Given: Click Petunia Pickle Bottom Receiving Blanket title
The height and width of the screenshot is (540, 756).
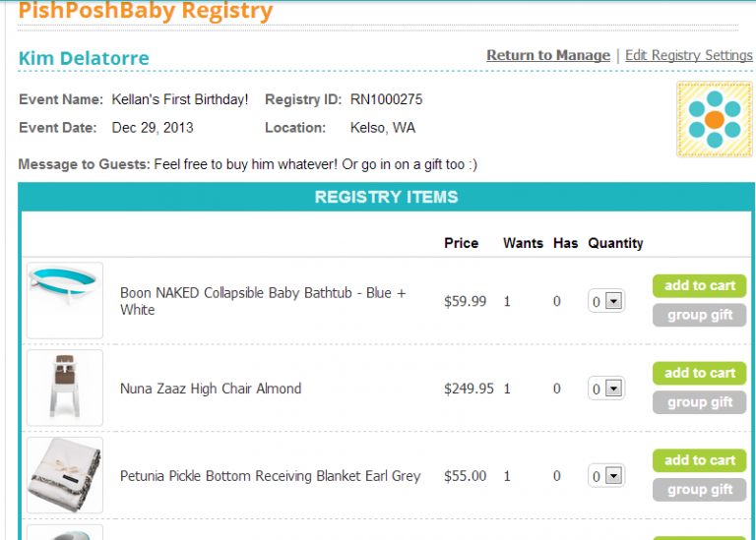Looking at the screenshot, I should pyautogui.click(x=271, y=476).
